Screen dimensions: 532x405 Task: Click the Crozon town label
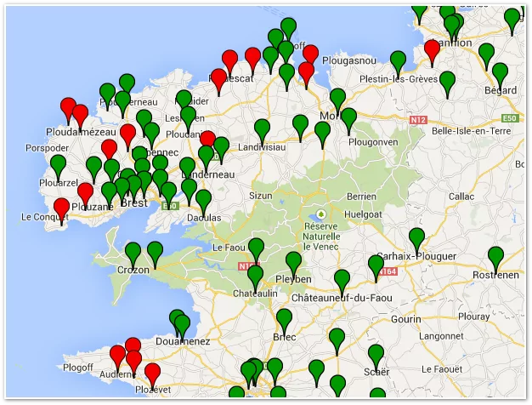[133, 271]
